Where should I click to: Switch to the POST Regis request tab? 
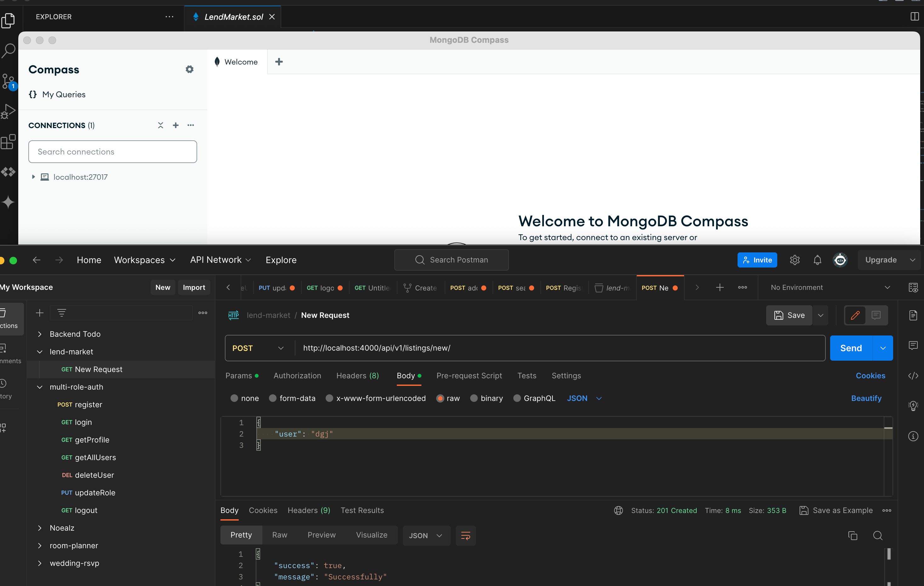(x=563, y=288)
